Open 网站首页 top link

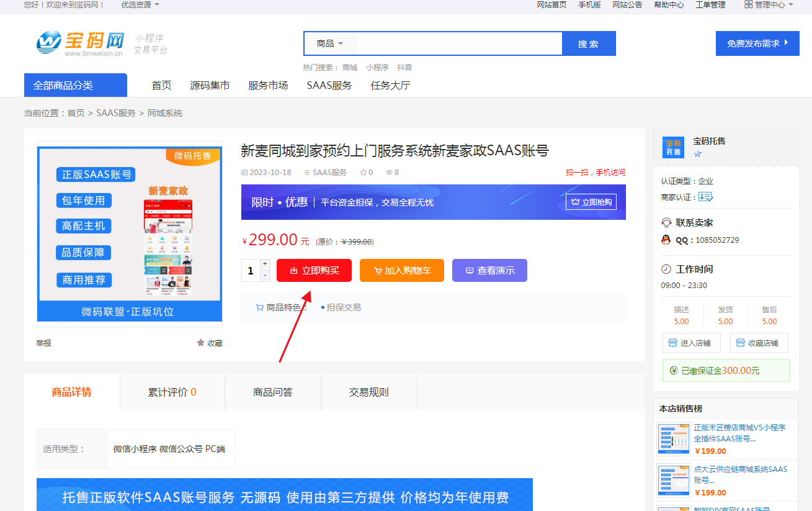[x=551, y=4]
